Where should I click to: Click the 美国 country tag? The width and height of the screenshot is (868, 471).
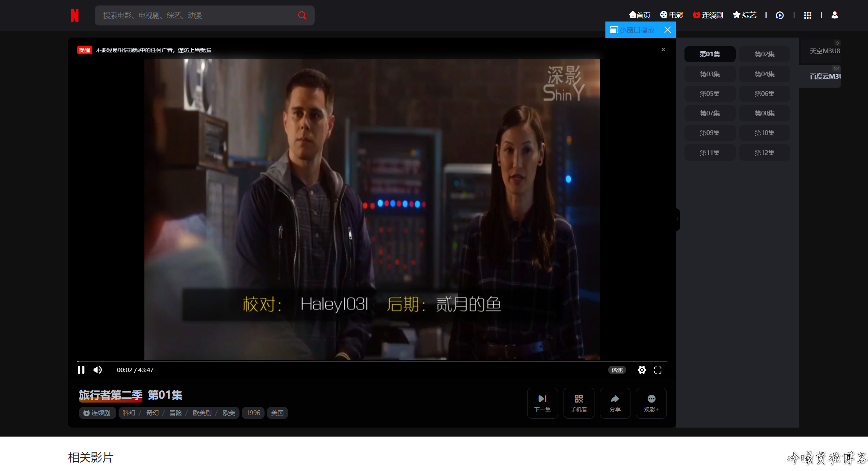click(x=277, y=413)
